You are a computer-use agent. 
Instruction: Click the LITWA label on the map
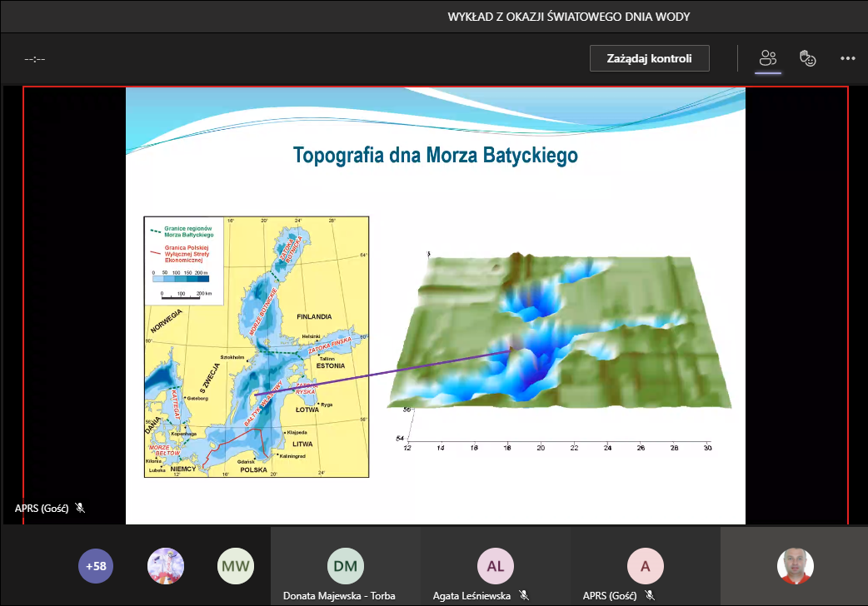pos(302,444)
